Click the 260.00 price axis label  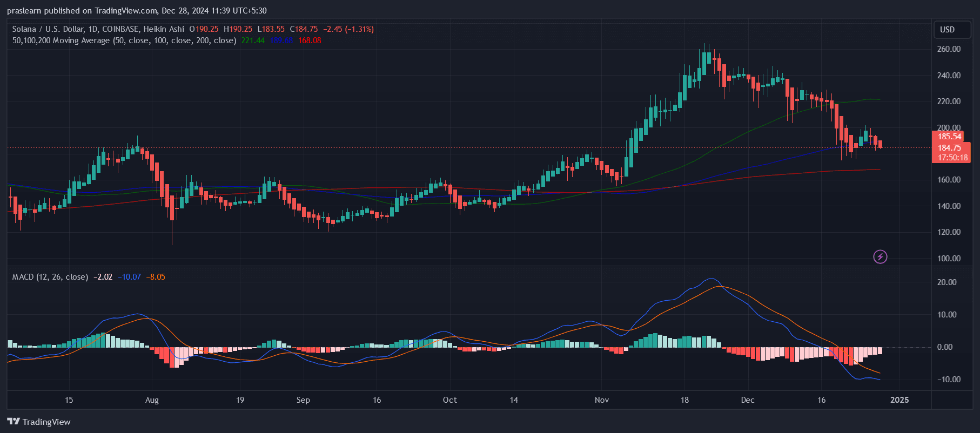[x=949, y=49]
